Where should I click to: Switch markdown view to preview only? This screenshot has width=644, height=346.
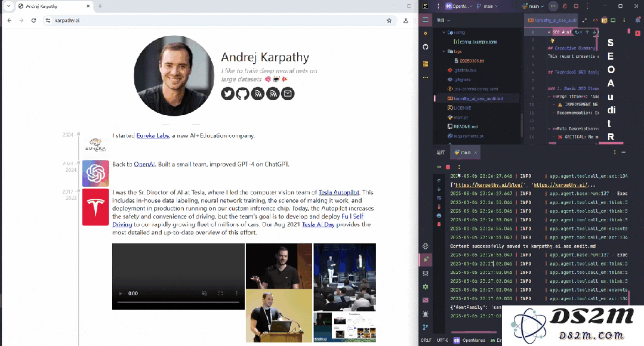tap(613, 20)
